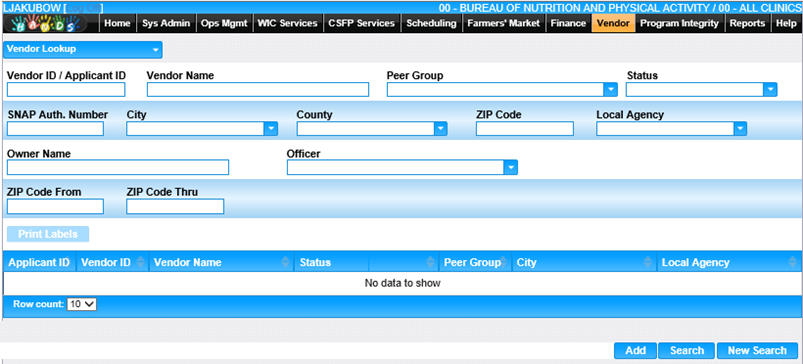Click the Search button
This screenshot has height=364, width=803.
tap(687, 351)
